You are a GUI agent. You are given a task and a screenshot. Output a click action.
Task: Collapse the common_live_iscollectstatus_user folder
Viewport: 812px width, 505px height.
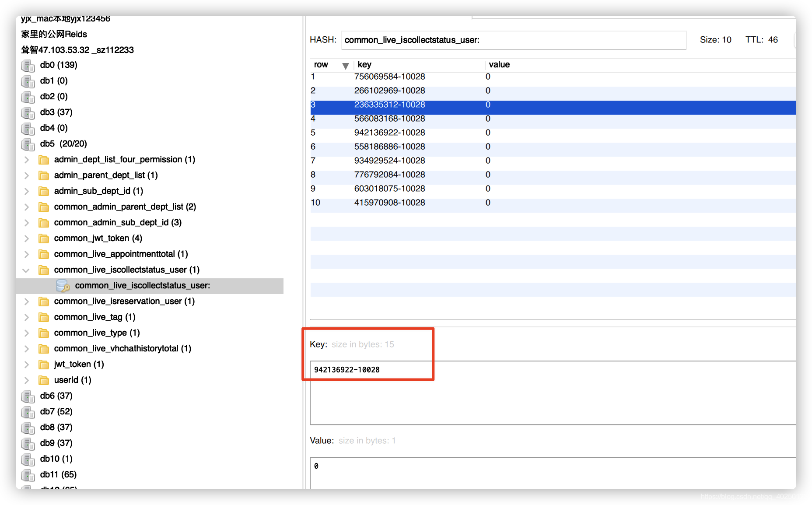(x=26, y=270)
